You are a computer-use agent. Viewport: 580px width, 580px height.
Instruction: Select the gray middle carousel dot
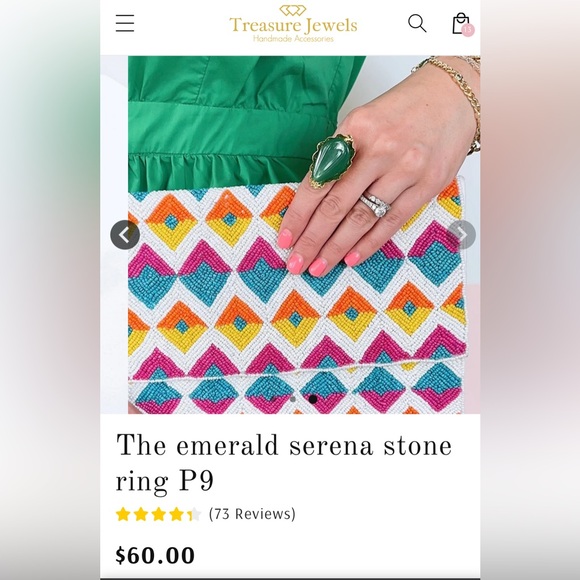[x=293, y=399]
